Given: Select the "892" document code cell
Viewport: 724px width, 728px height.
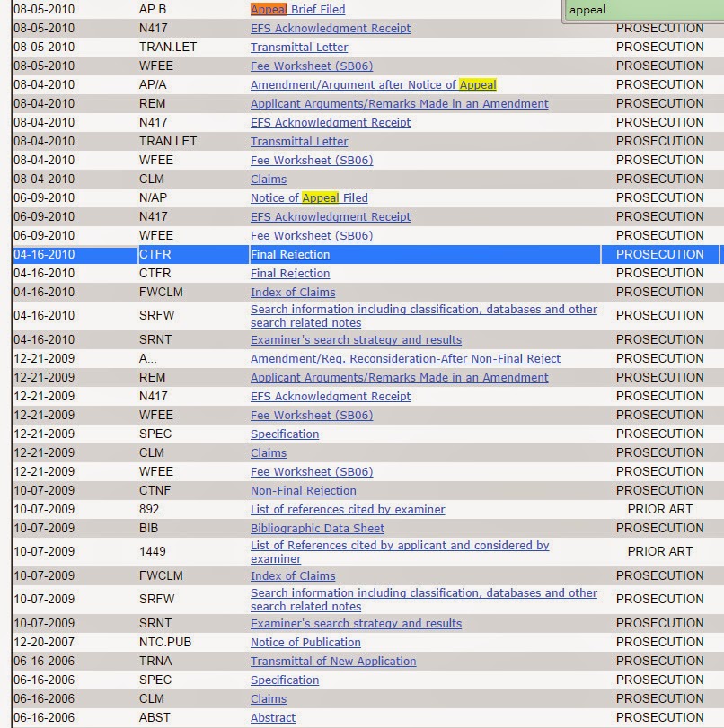Looking at the screenshot, I should [x=149, y=509].
